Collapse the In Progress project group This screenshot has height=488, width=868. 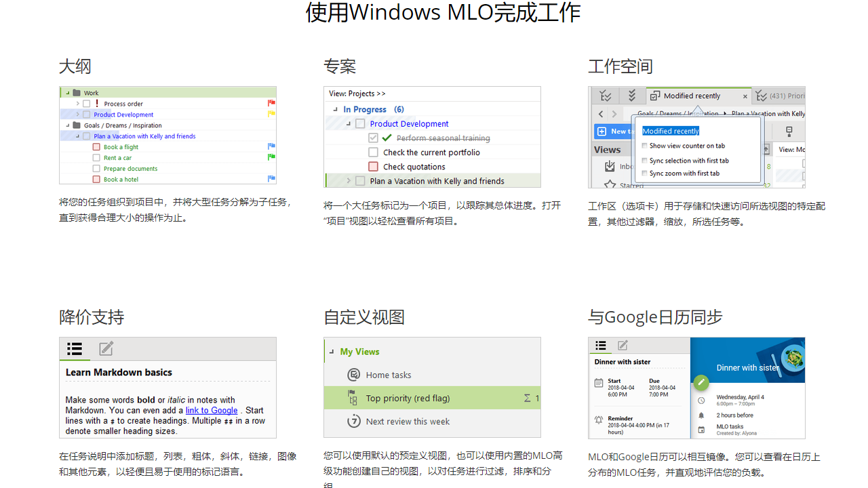pyautogui.click(x=335, y=109)
